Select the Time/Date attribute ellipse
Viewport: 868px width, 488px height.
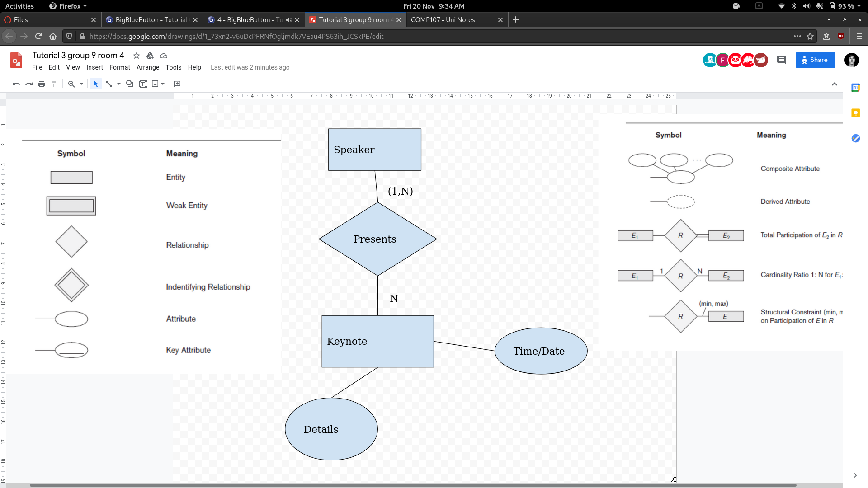(541, 351)
